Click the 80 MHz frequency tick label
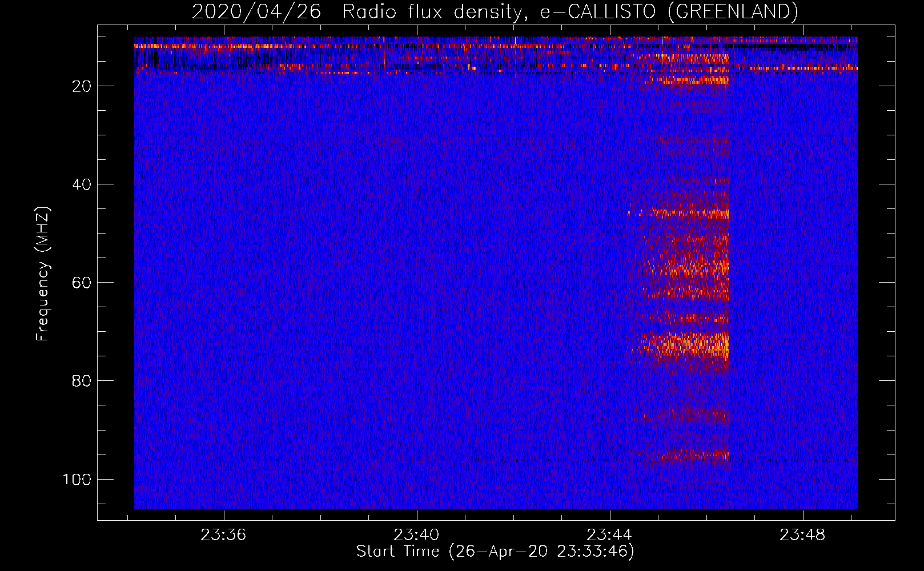Screen dimensions: 924x571 click(82, 381)
